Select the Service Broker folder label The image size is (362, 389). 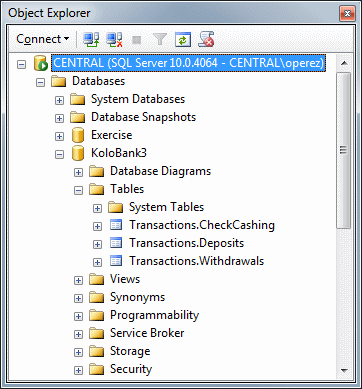point(147,333)
